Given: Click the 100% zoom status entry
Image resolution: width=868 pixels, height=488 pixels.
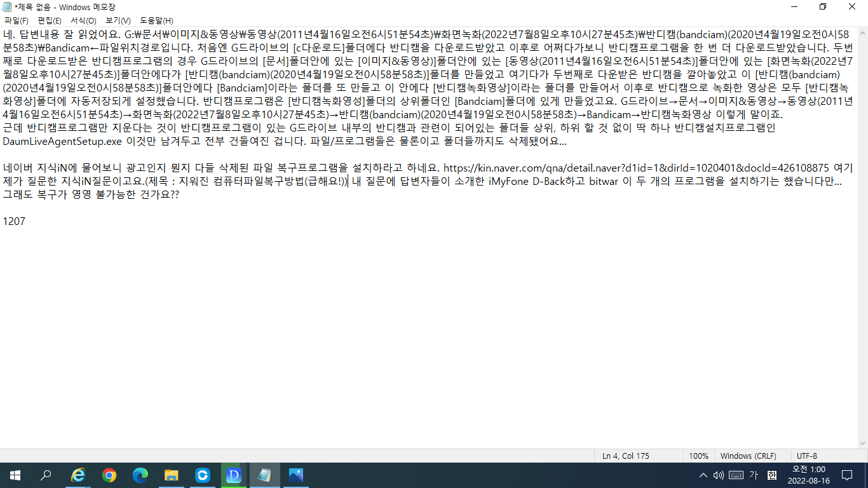Looking at the screenshot, I should [x=698, y=456].
